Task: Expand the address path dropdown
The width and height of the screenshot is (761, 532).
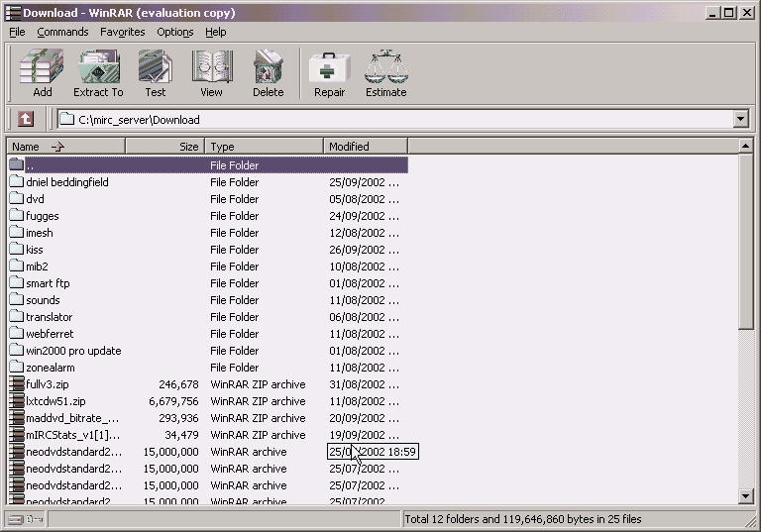Action: point(740,119)
